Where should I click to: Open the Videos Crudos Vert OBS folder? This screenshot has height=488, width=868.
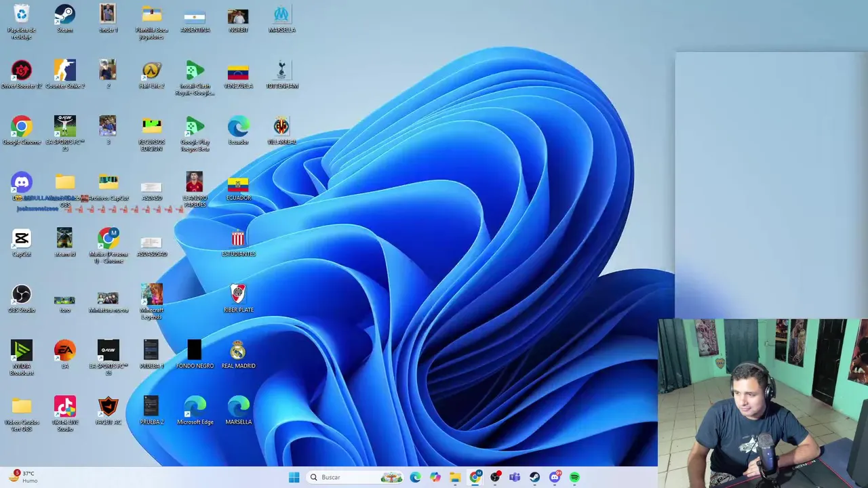(x=22, y=414)
